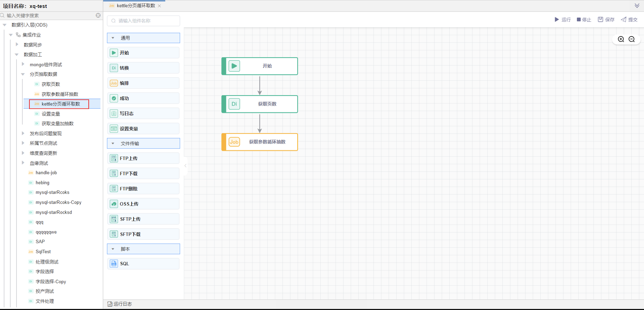644x310 pixels.
Task: Select the 开始 component in palette
Action: (143, 53)
